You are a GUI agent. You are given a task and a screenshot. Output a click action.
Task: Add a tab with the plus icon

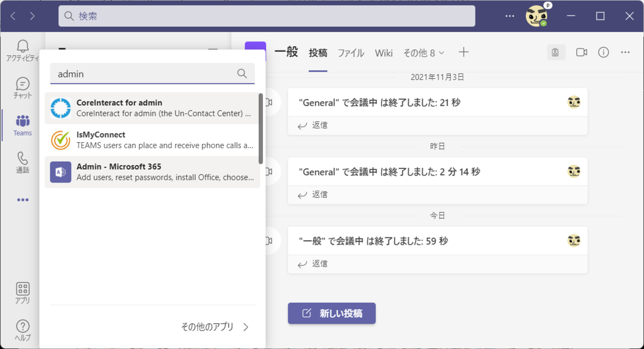(464, 52)
